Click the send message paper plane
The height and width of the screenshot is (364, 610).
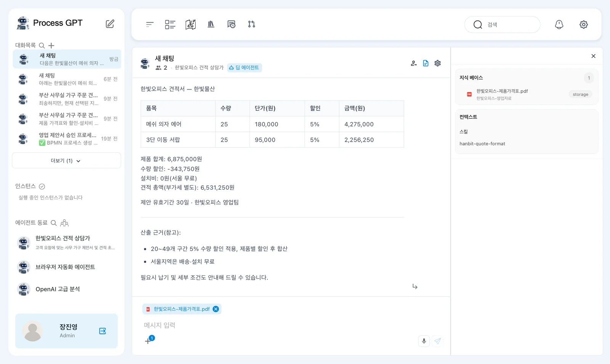pyautogui.click(x=438, y=341)
